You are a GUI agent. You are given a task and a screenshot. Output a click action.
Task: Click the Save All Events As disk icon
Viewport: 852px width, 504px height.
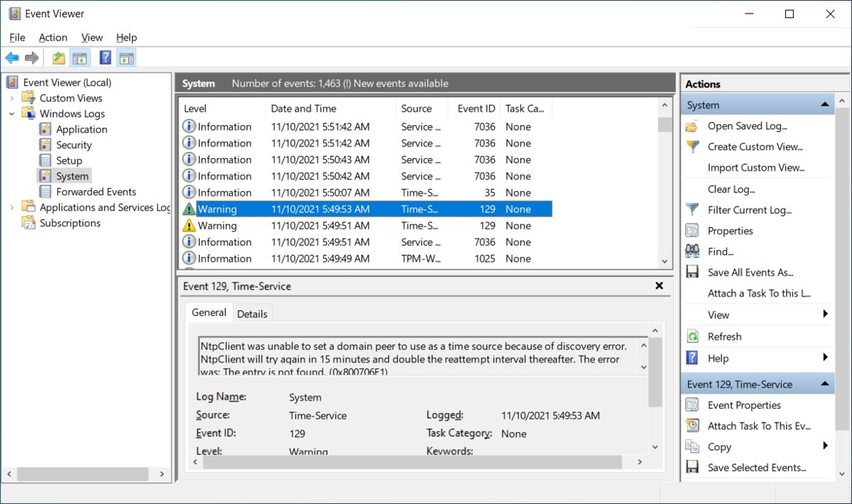(692, 273)
